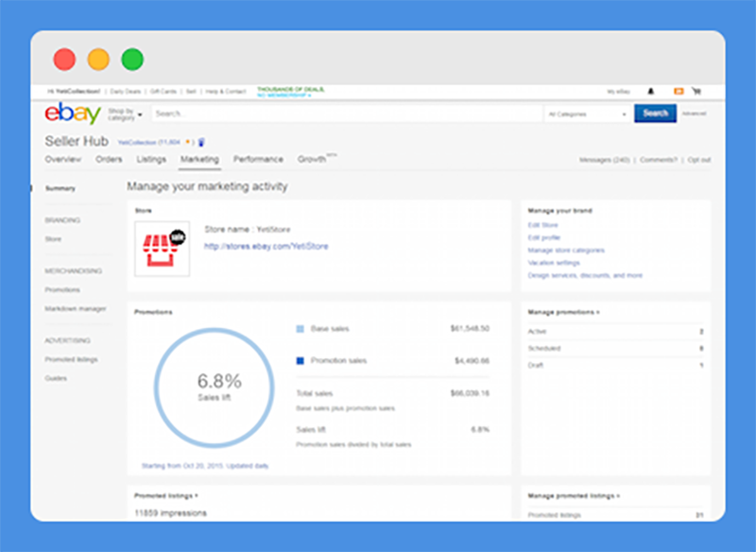Image resolution: width=756 pixels, height=552 pixels.
Task: Open Help & Contact
Action: coord(226,91)
